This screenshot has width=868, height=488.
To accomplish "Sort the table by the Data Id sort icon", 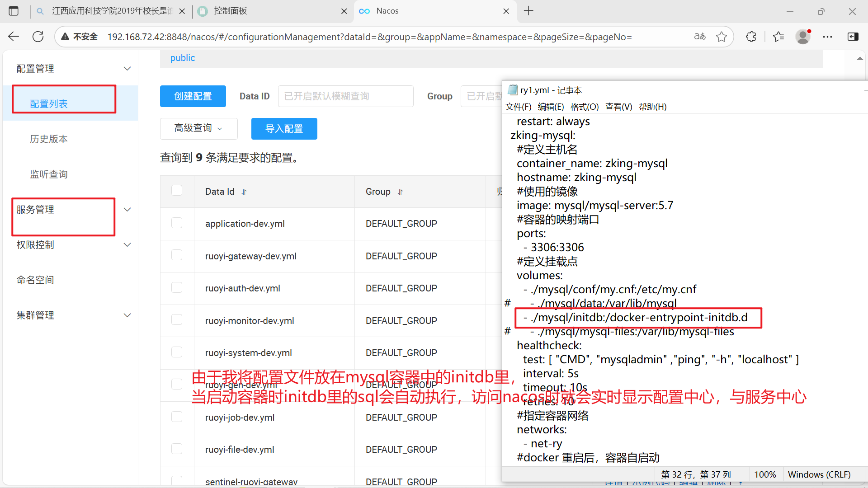I will point(244,192).
